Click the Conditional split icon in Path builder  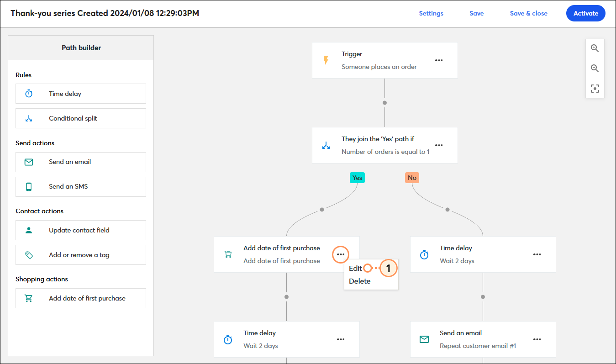click(x=29, y=118)
